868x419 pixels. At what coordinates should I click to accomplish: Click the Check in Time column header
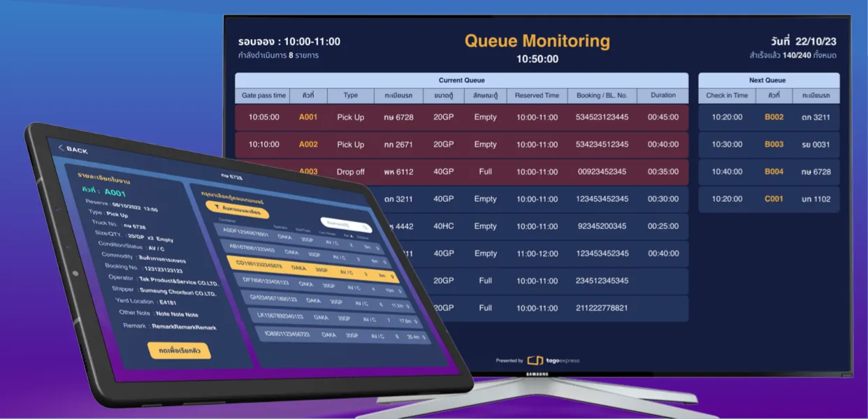pyautogui.click(x=727, y=96)
